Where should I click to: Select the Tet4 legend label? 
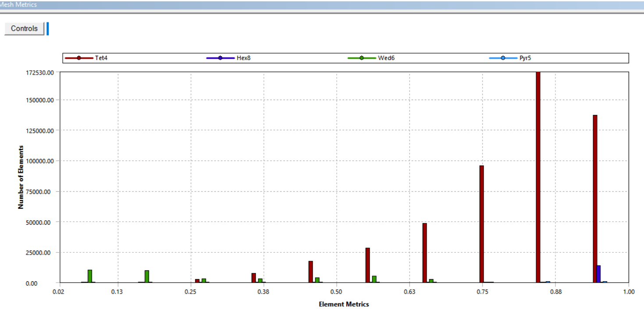(x=101, y=58)
